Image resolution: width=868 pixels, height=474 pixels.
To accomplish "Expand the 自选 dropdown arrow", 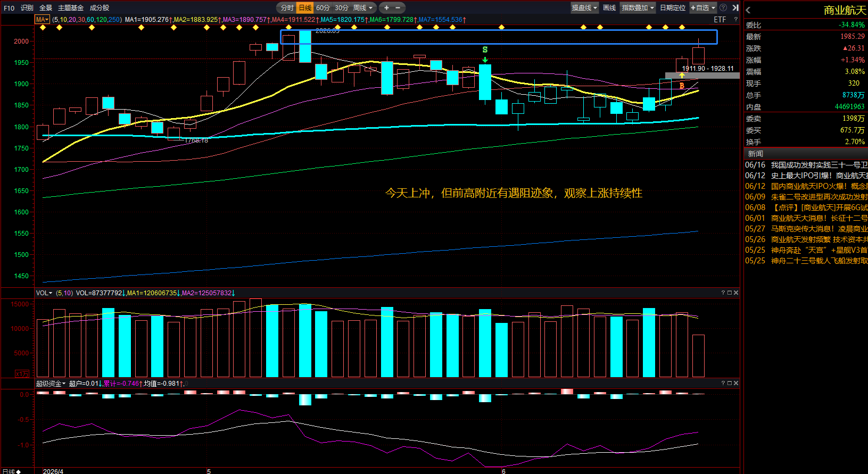I will (x=714, y=8).
